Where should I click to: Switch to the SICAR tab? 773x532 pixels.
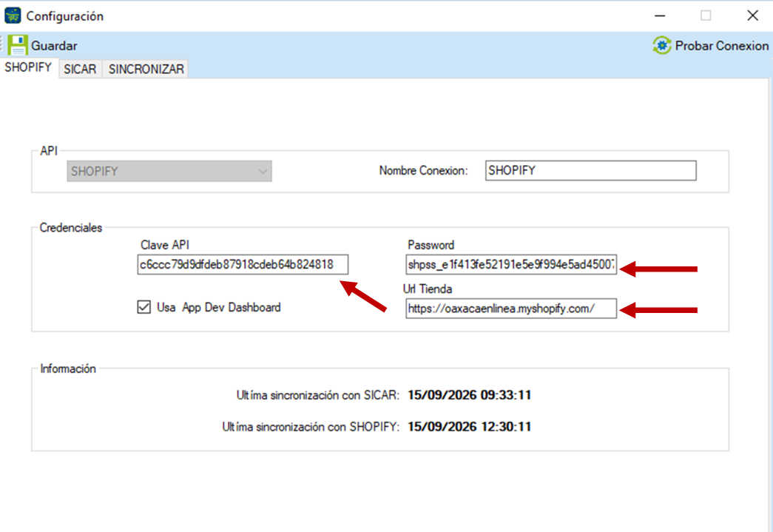80,69
